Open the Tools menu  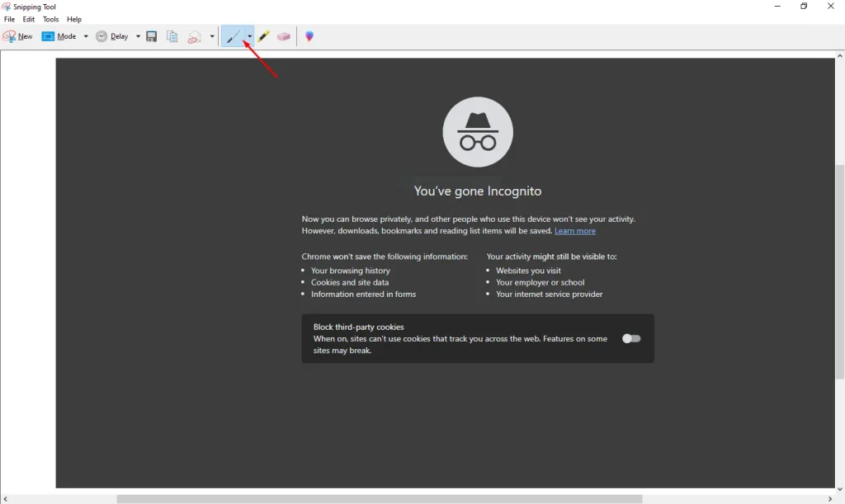pyautogui.click(x=50, y=20)
